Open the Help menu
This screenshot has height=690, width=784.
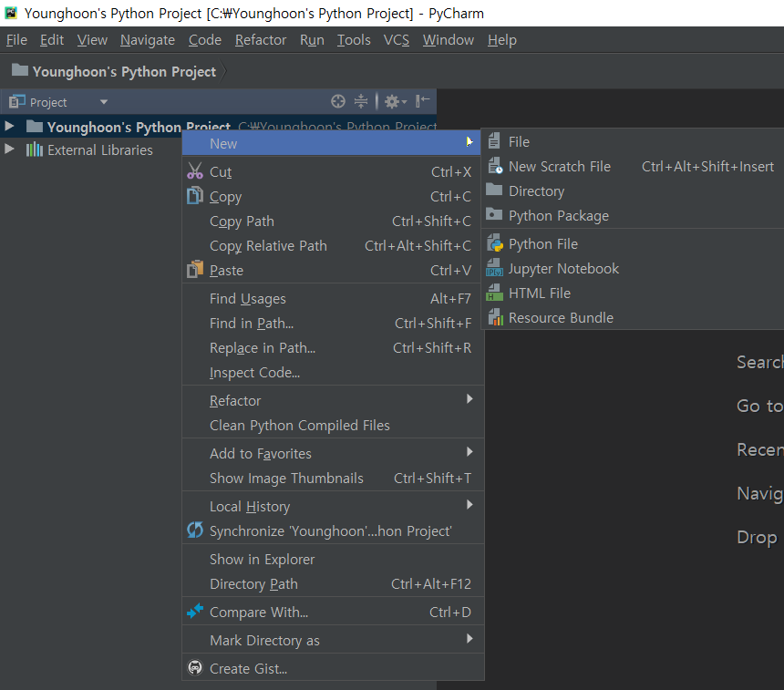coord(502,40)
